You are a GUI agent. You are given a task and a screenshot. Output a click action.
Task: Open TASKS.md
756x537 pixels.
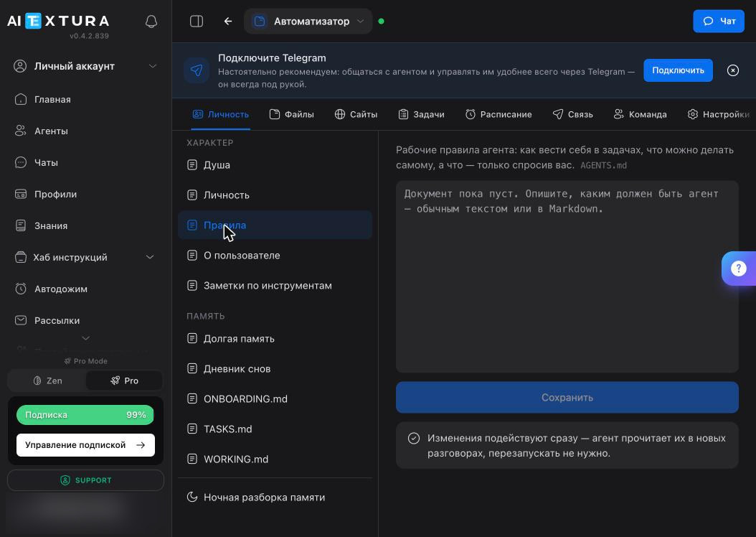[x=275, y=429]
